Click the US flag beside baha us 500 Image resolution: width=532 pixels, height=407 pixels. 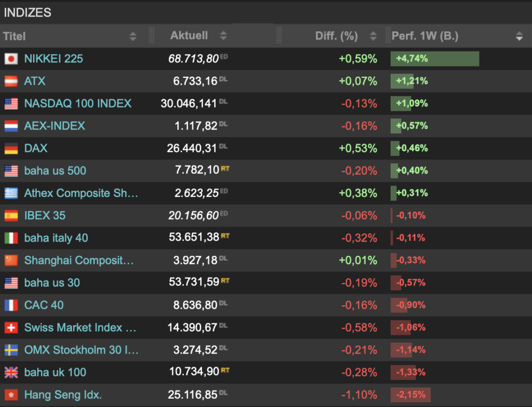[x=11, y=171]
